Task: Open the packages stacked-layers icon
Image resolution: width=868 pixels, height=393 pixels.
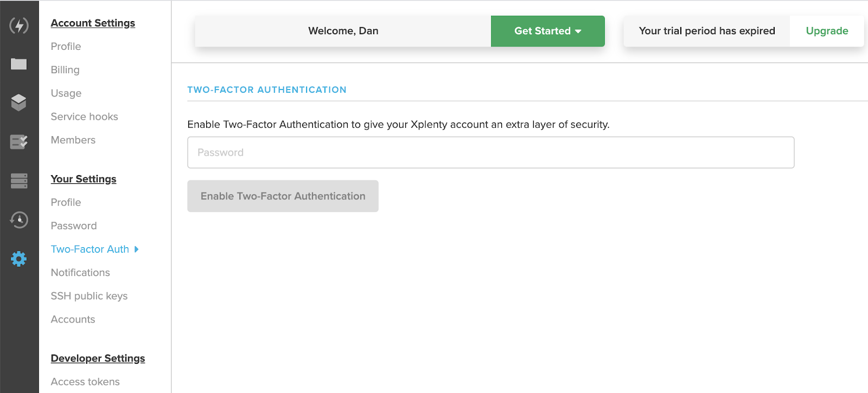Action: (x=19, y=102)
